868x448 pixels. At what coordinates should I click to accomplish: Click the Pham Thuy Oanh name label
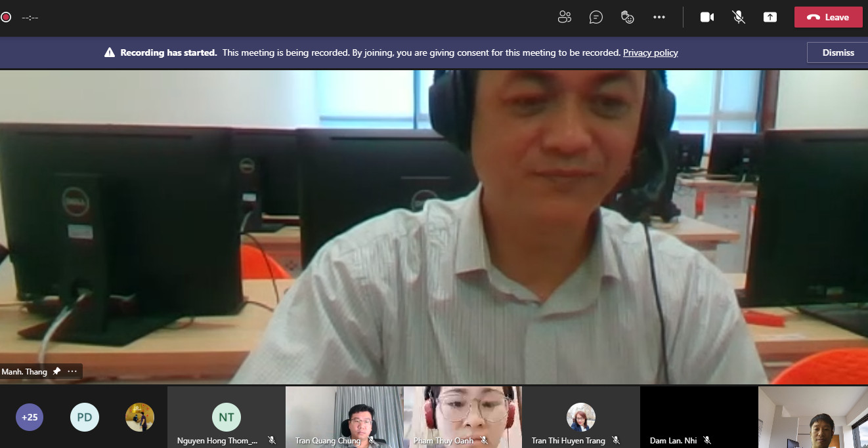click(x=443, y=441)
